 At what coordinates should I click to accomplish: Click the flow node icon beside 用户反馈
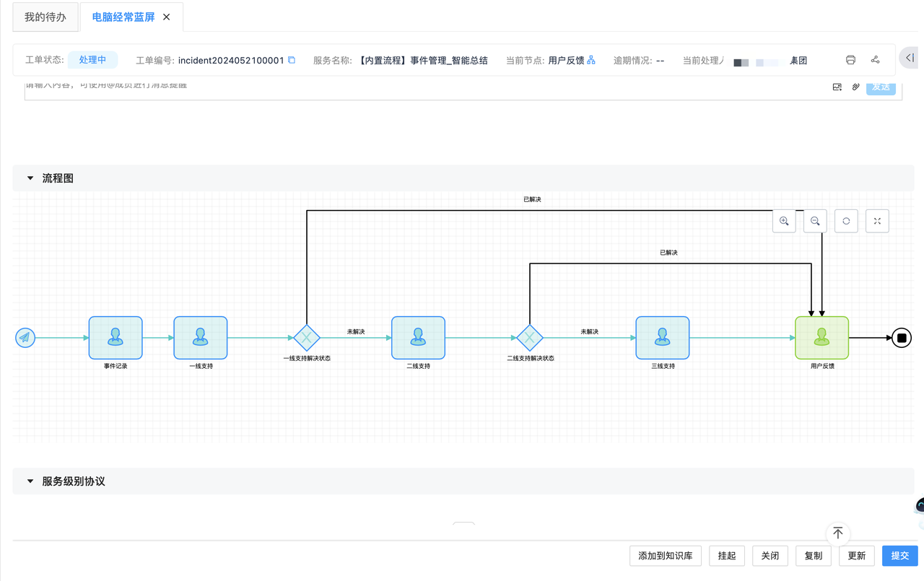[x=591, y=60]
